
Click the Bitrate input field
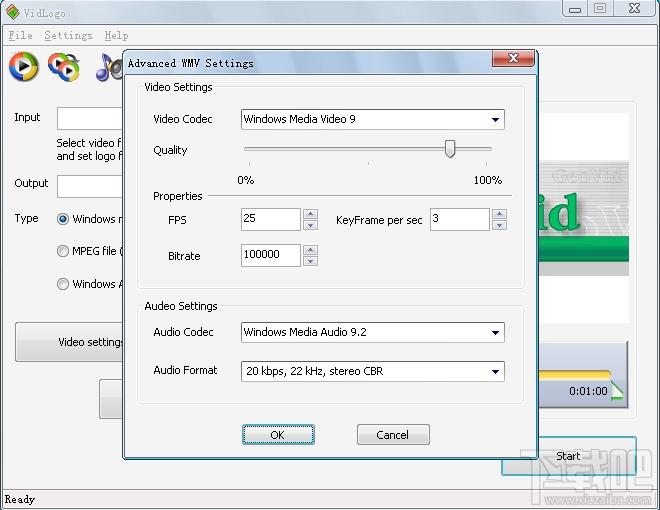271,255
